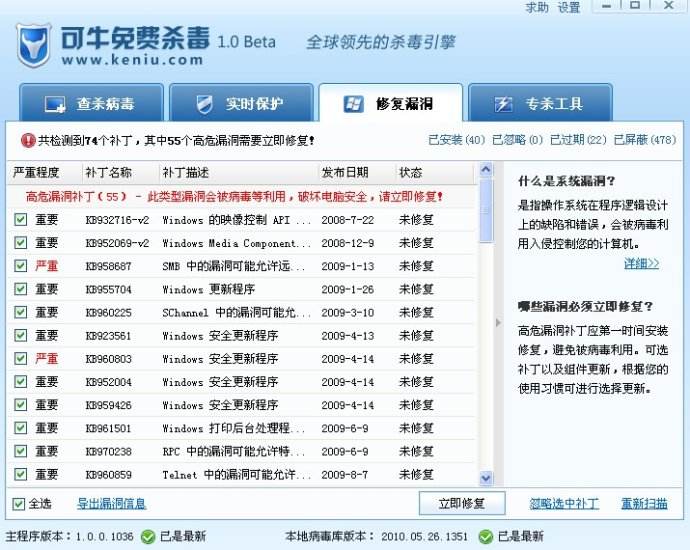
Task: Select description 'SChannel 中的漏洞可能允...'
Action: tap(236, 312)
